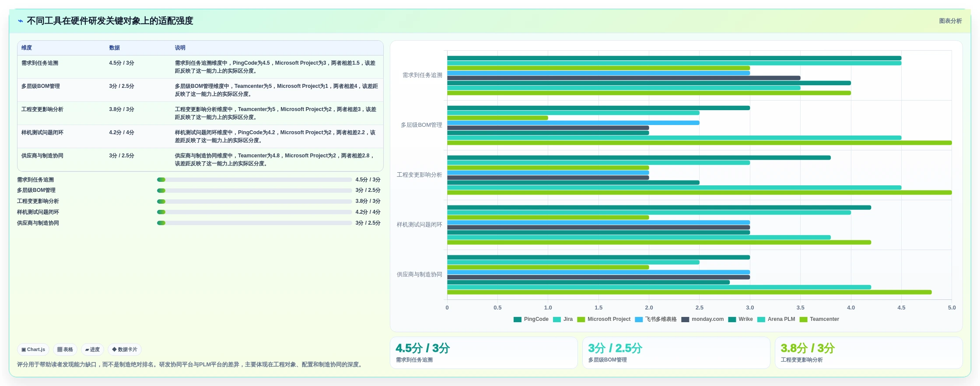Screen dimensions: 980x386
Task: Click the Jira legend color swatch
Action: (557, 320)
